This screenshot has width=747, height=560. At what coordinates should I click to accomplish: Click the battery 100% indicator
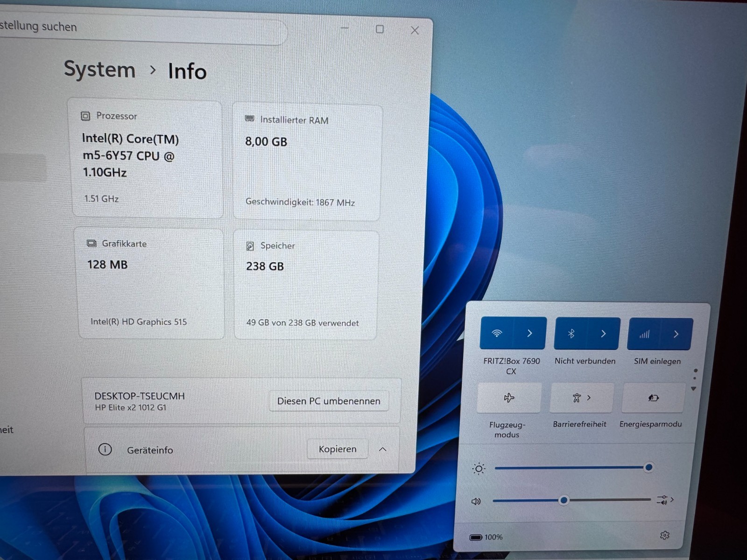pos(486,537)
